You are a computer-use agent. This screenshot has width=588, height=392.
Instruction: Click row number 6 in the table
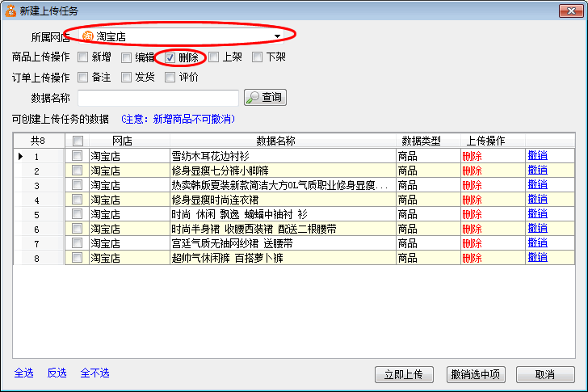[36, 230]
